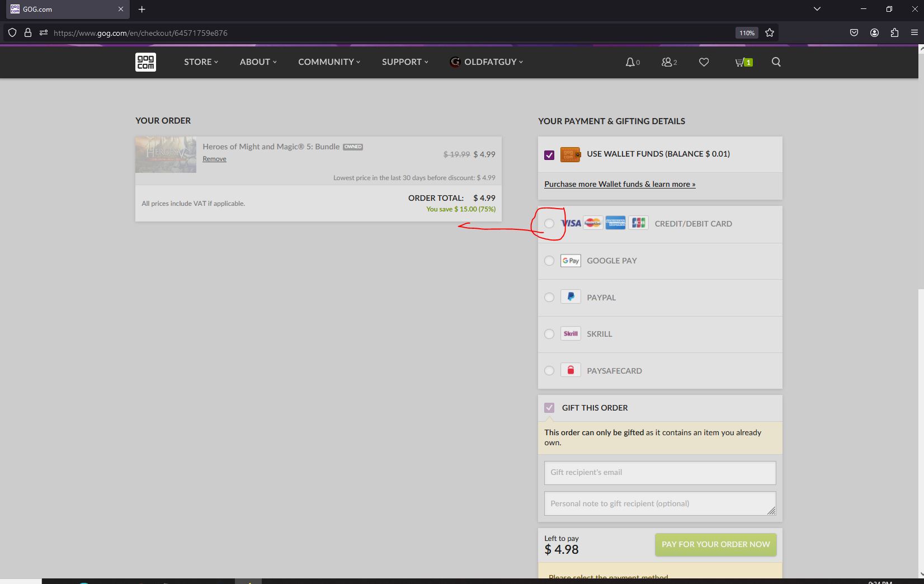Focus the Gift recipient's email field
The height and width of the screenshot is (584, 924).
(x=660, y=473)
